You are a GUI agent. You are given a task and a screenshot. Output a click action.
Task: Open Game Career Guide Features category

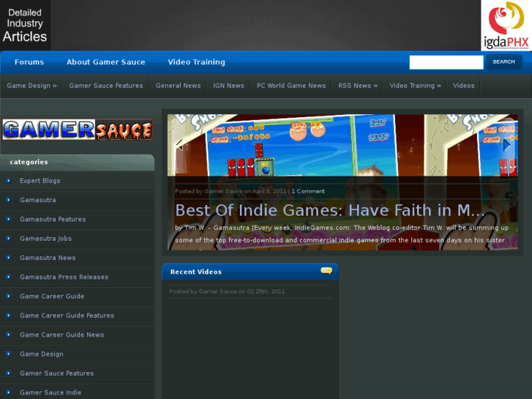click(67, 316)
